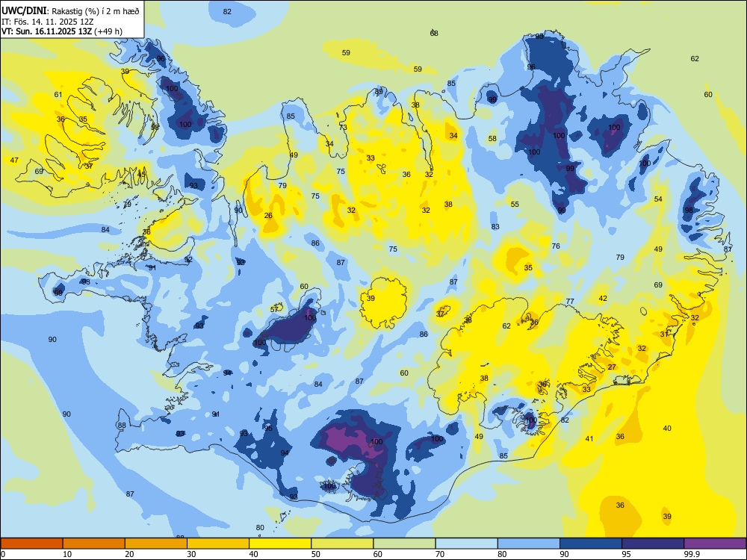Choose the 70–80 pale blue legend swatch

pyautogui.click(x=466, y=544)
